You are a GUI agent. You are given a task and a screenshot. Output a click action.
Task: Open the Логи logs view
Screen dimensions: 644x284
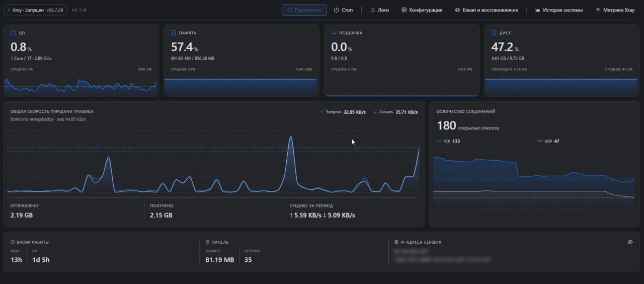tap(379, 10)
